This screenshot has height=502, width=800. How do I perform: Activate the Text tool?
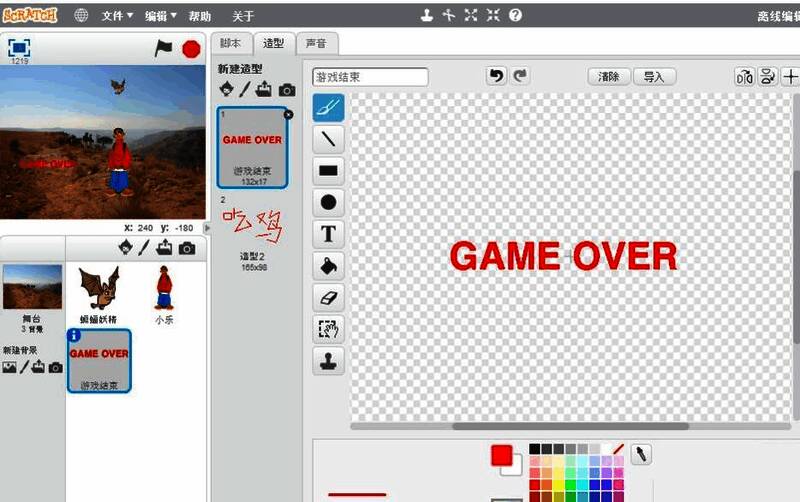pyautogui.click(x=328, y=234)
